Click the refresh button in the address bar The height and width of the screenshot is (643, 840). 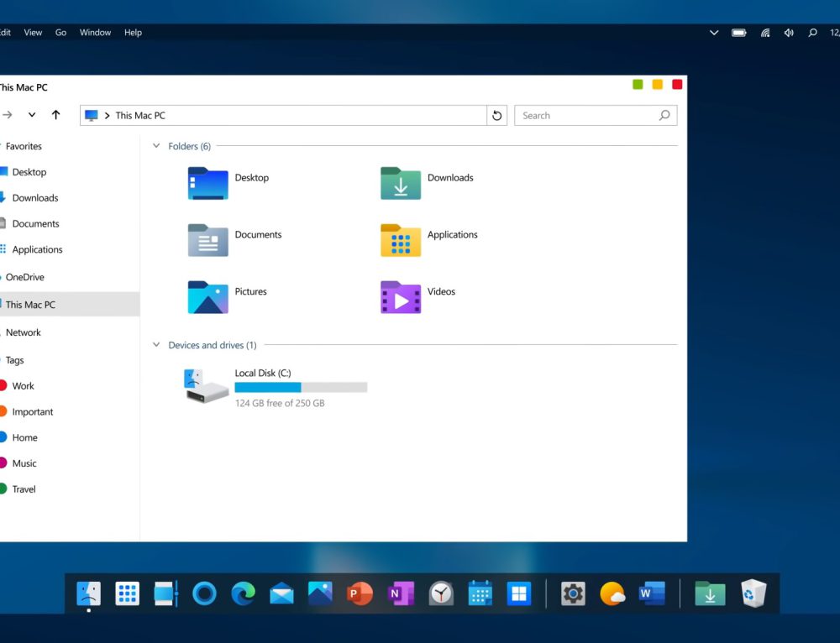[x=496, y=115]
